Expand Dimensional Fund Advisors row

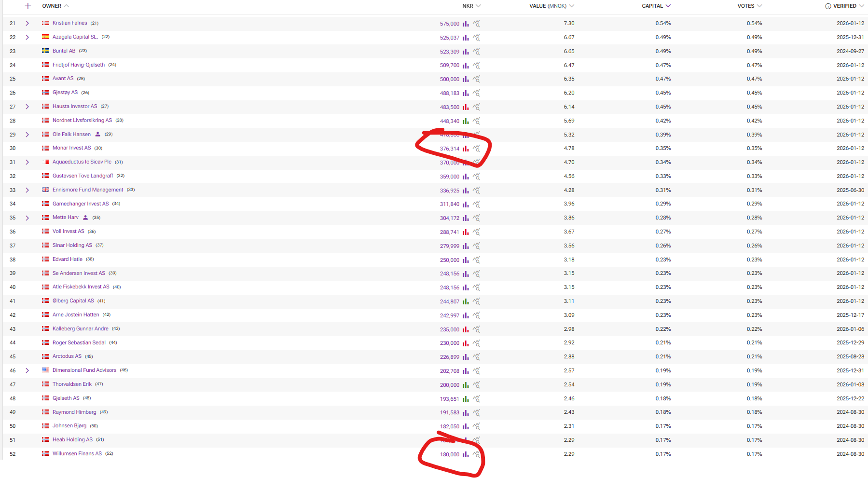[x=27, y=370]
